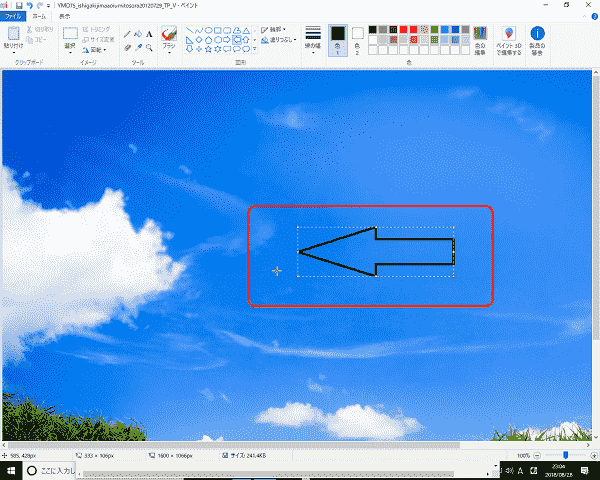The image size is (600, 480).
Task: Click the zoom out minus button
Action: [537, 456]
